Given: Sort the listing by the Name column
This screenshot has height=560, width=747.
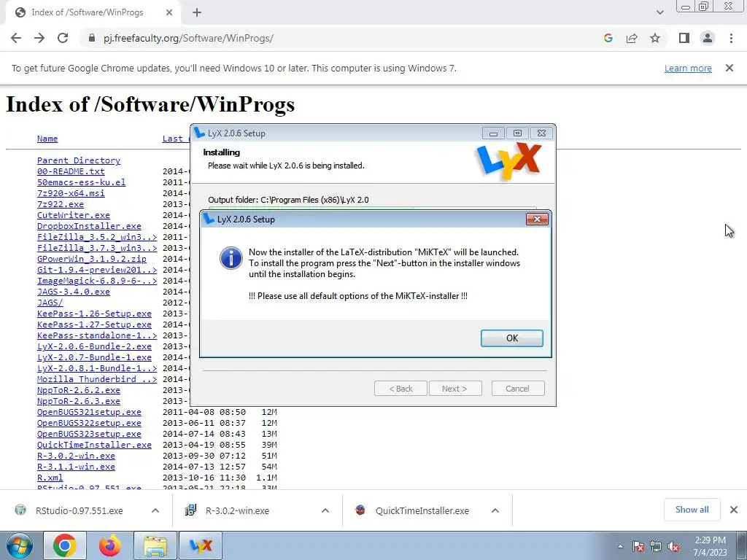Looking at the screenshot, I should 47,139.
